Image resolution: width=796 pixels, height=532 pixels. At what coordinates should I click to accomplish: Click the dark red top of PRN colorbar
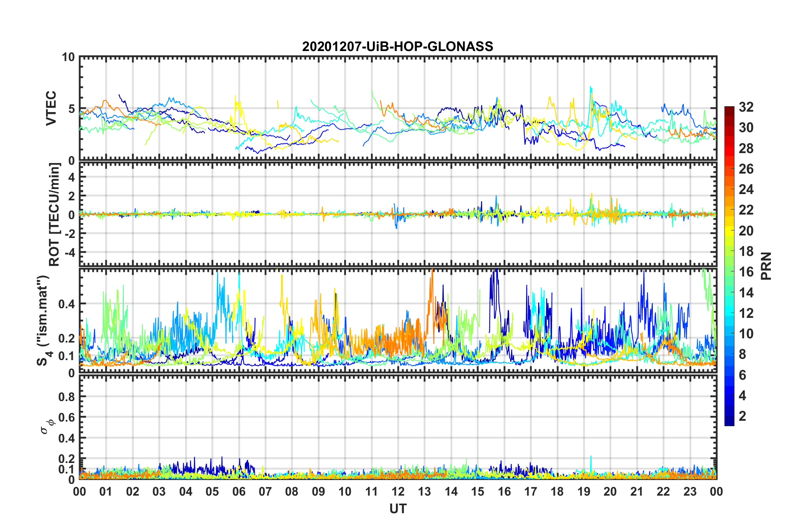tap(729, 109)
